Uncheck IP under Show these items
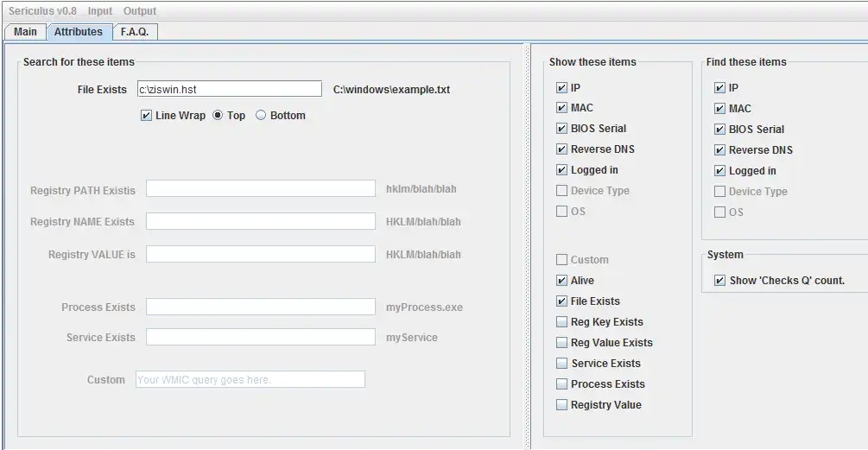This screenshot has width=868, height=450. [561, 87]
